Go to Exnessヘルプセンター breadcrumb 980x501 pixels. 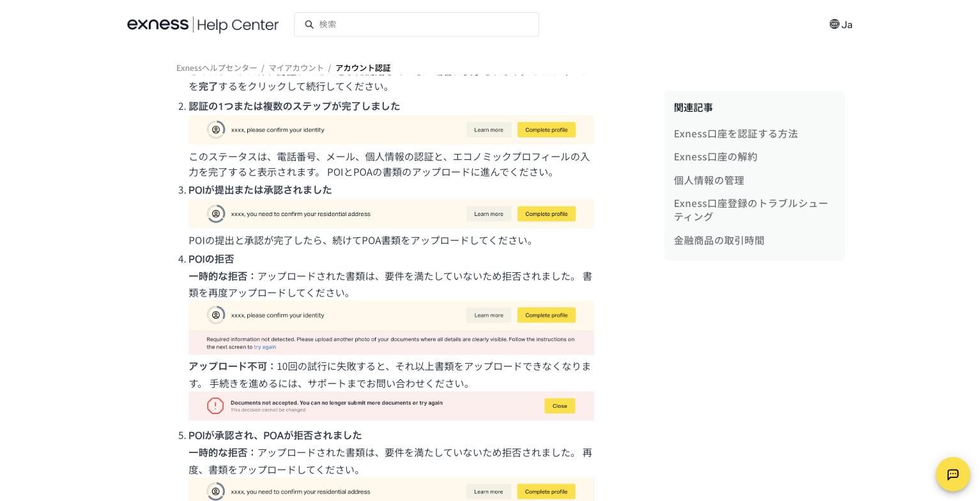pyautogui.click(x=217, y=68)
